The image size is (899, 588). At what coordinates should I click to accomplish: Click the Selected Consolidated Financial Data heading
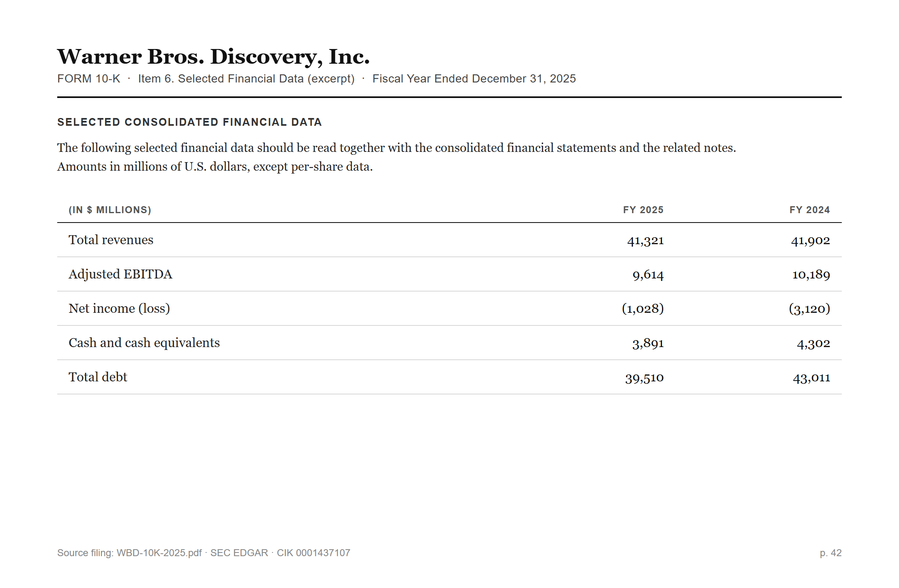(x=190, y=122)
